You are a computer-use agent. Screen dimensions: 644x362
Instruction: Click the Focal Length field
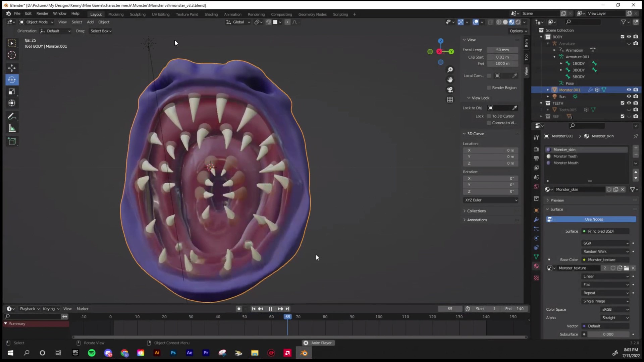tap(502, 50)
